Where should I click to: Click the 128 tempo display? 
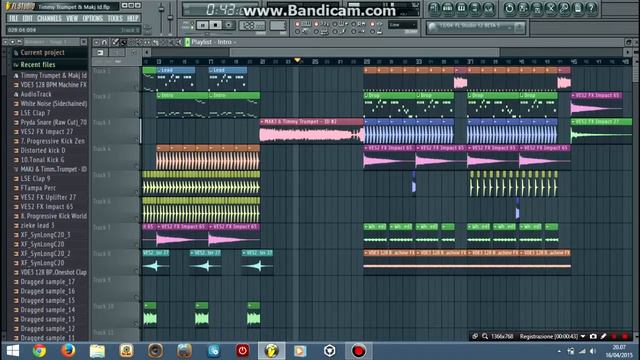251,25
